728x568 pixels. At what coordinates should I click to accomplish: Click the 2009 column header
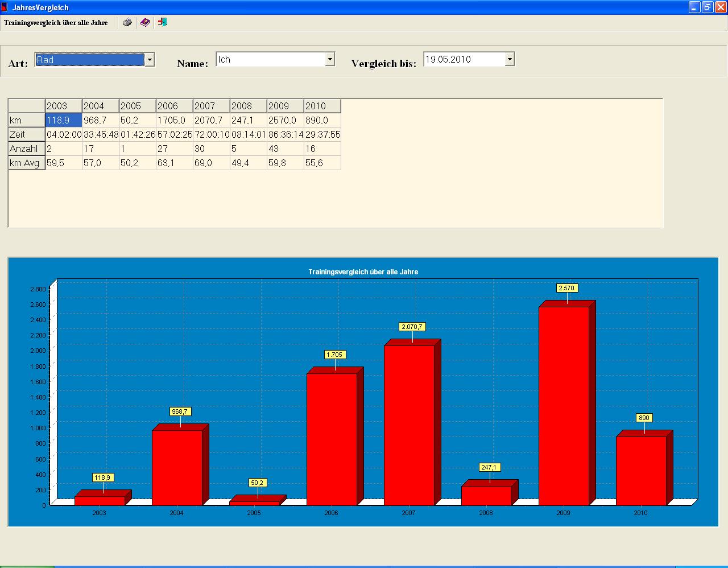click(285, 106)
